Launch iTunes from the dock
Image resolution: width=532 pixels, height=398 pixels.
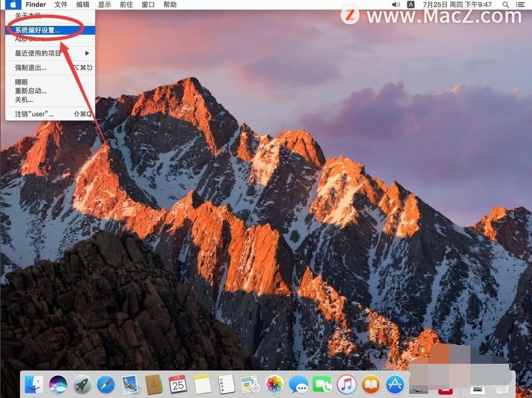(346, 384)
